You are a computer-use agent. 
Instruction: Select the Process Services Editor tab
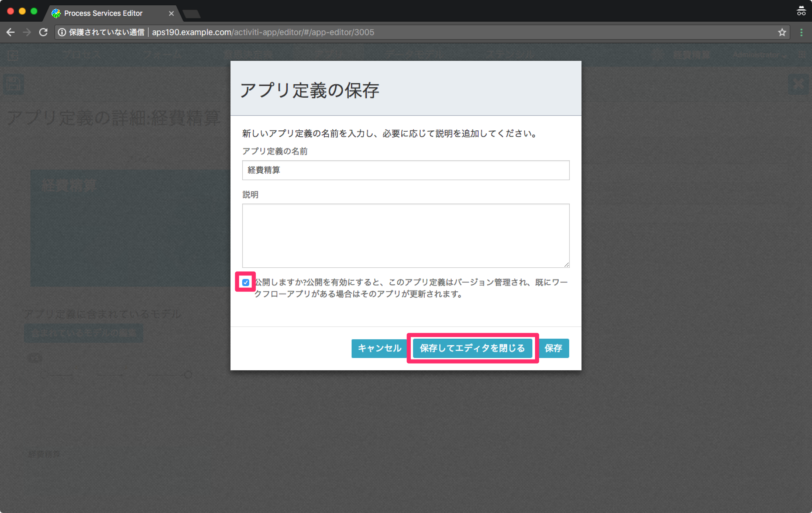click(104, 13)
